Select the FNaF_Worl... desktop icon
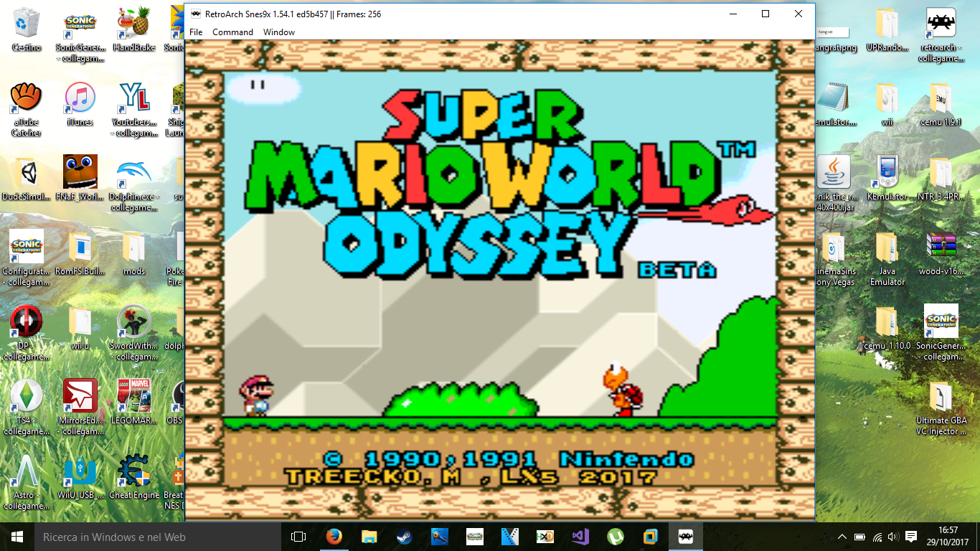Viewport: 980px width, 551px height. pos(80,179)
